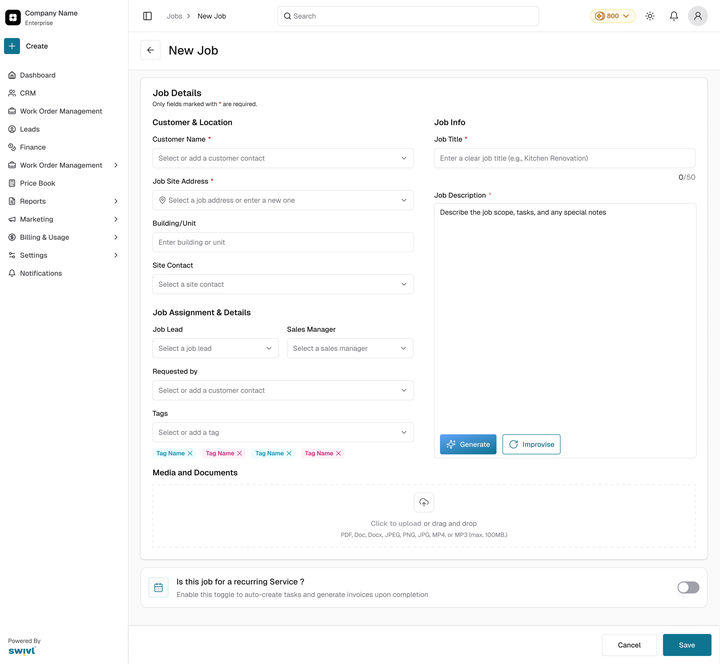720x664 pixels.
Task: Click the location pin in Job Site Address
Action: (162, 200)
